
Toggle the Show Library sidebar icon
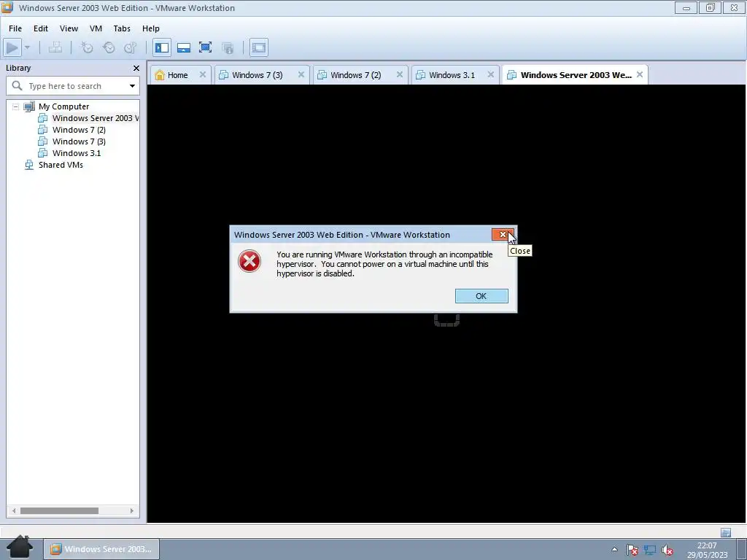(162, 47)
